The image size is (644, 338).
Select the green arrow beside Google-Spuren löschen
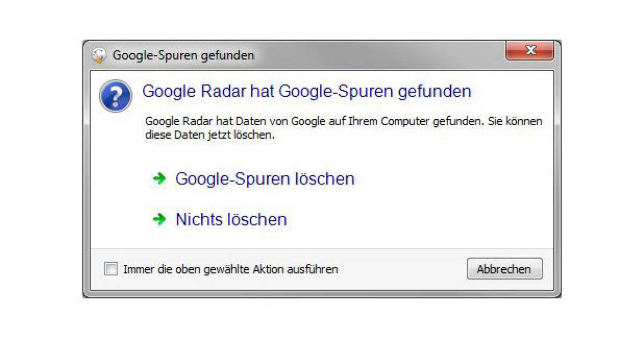159,178
